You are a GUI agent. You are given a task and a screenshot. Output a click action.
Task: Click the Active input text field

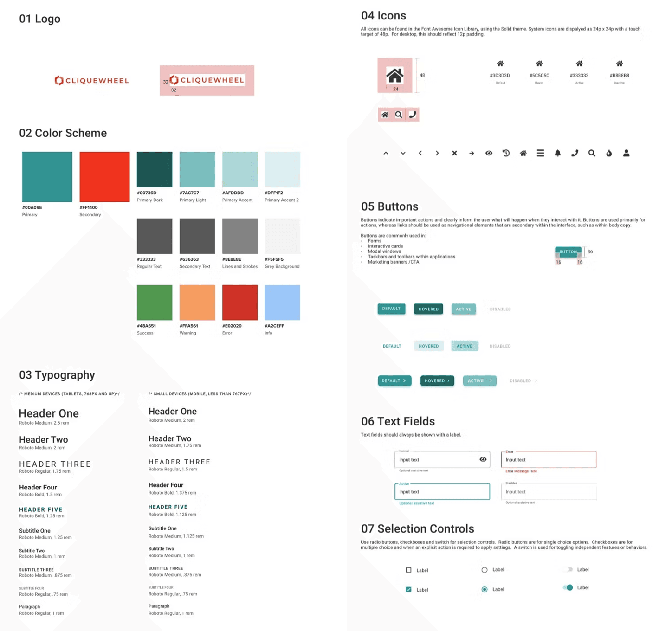point(442,492)
